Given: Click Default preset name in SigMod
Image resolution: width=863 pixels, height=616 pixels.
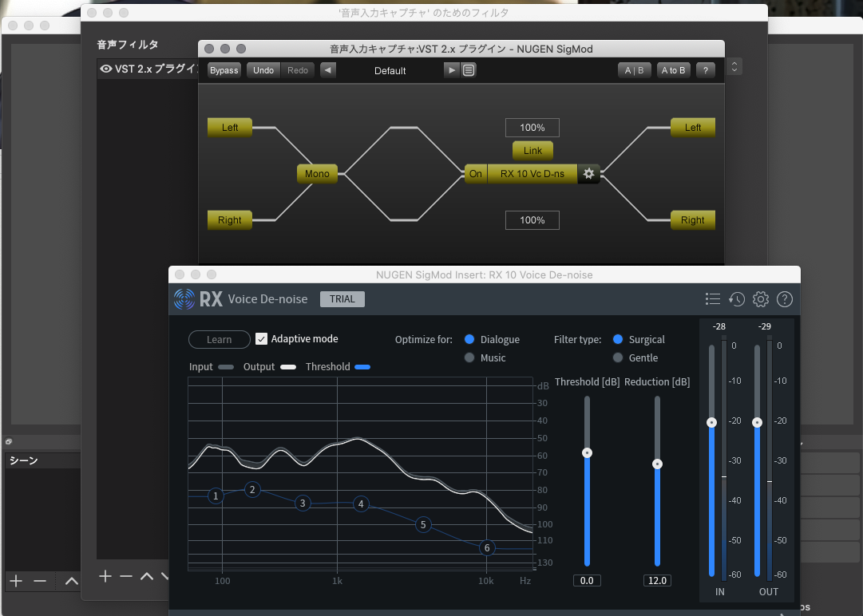Looking at the screenshot, I should pos(390,70).
